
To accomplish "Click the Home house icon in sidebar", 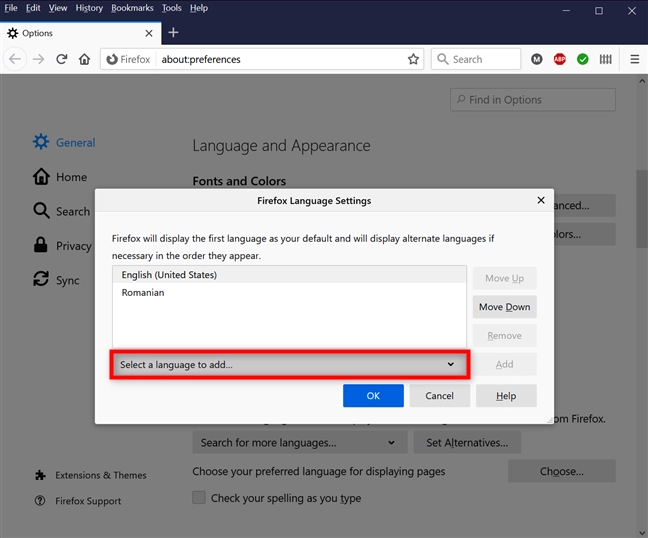I will coord(41,176).
